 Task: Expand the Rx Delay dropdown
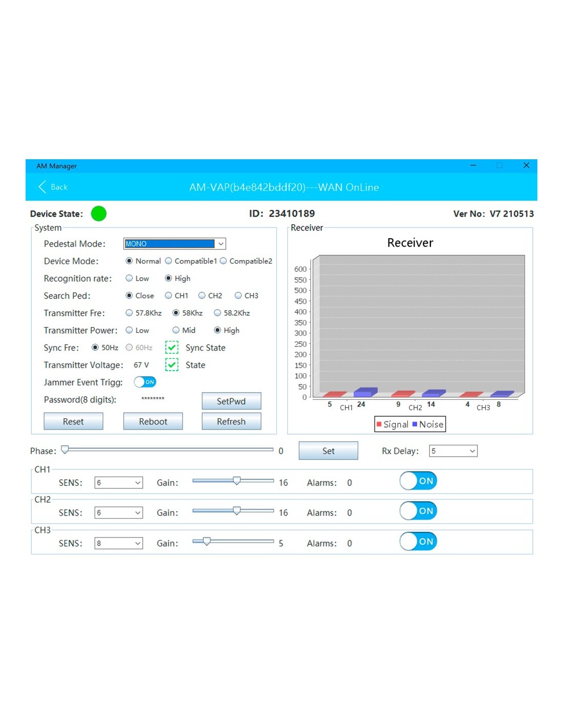click(472, 451)
